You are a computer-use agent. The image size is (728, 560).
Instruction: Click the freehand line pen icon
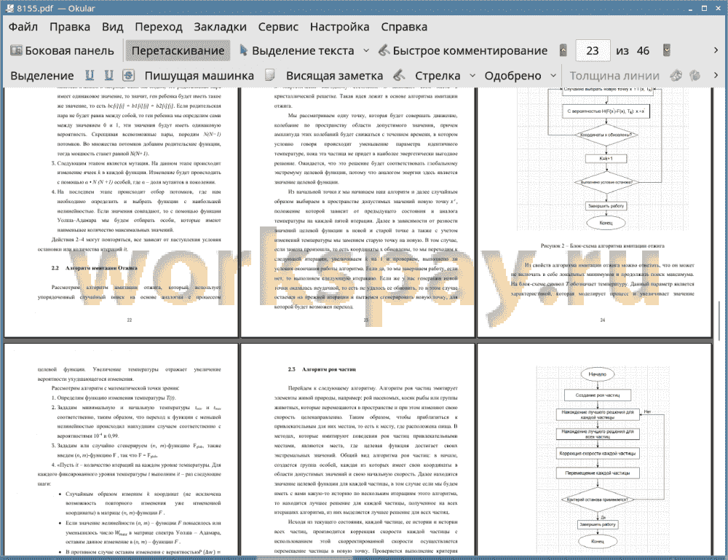(x=399, y=75)
